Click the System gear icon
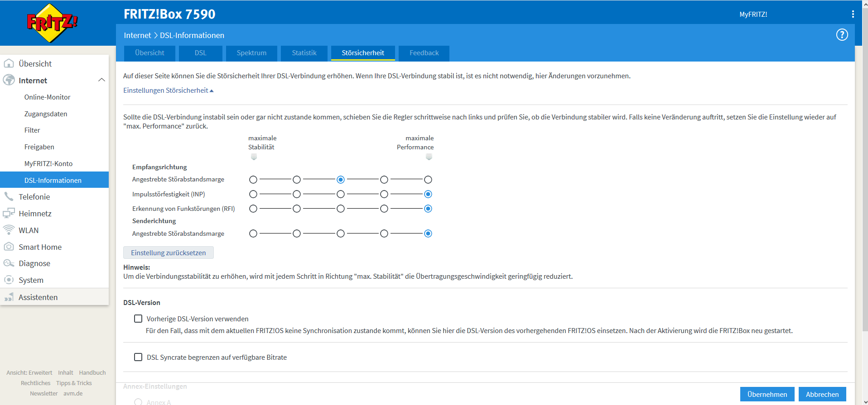 click(x=9, y=280)
